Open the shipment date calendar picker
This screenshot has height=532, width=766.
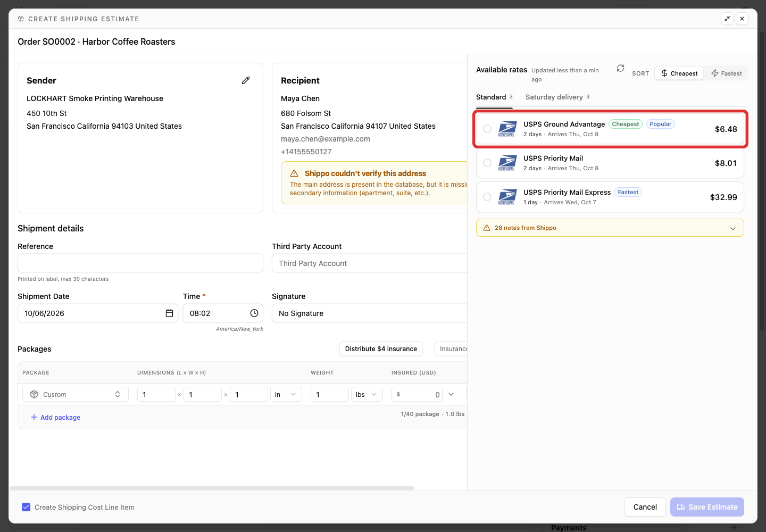pos(169,313)
